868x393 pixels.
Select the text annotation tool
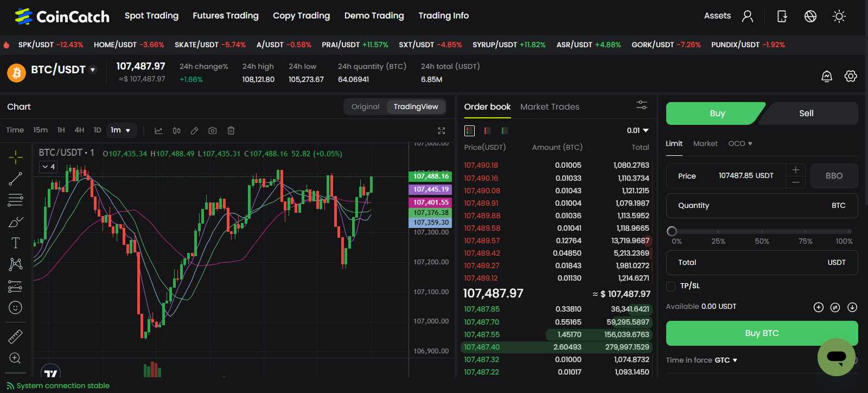pos(16,243)
